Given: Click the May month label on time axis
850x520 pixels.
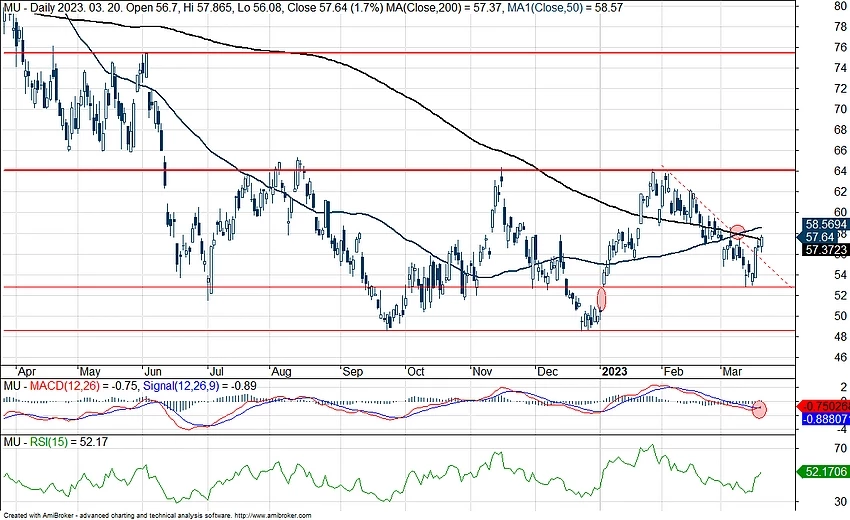Looking at the screenshot, I should point(90,372).
